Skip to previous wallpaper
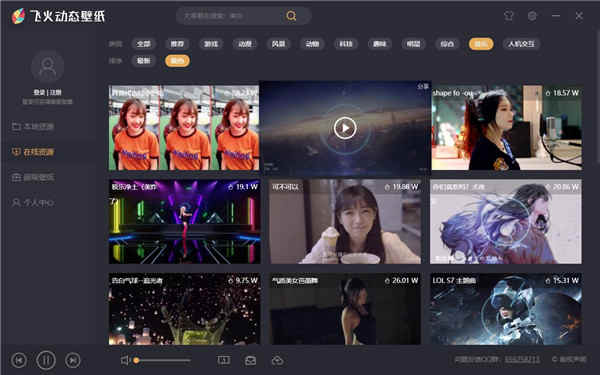Image resolution: width=600 pixels, height=375 pixels. click(19, 360)
